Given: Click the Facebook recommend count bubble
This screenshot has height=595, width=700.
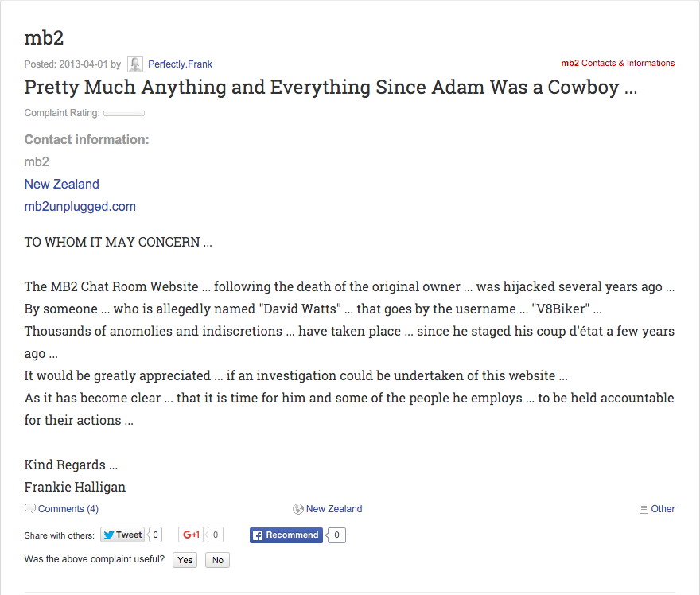Looking at the screenshot, I should click(336, 535).
